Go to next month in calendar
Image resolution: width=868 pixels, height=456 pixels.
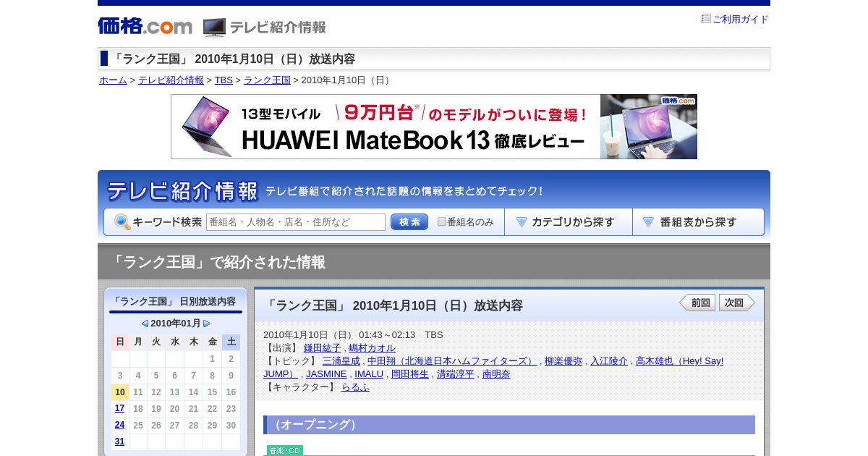tap(207, 324)
